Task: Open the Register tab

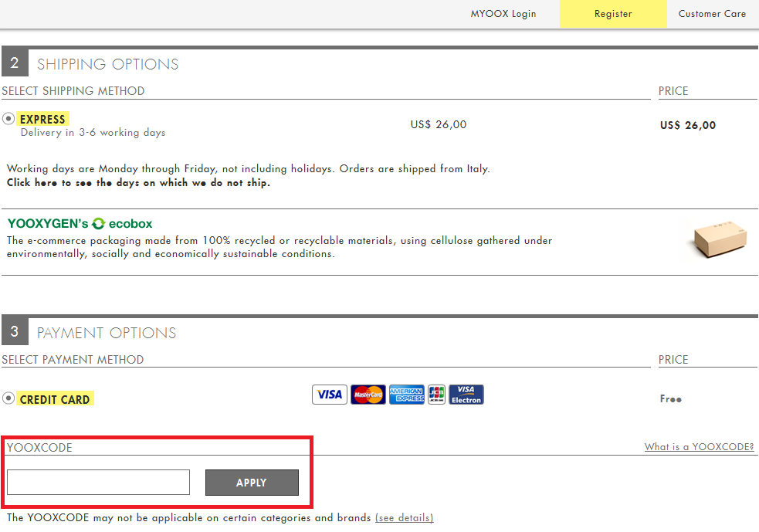Action: (613, 14)
